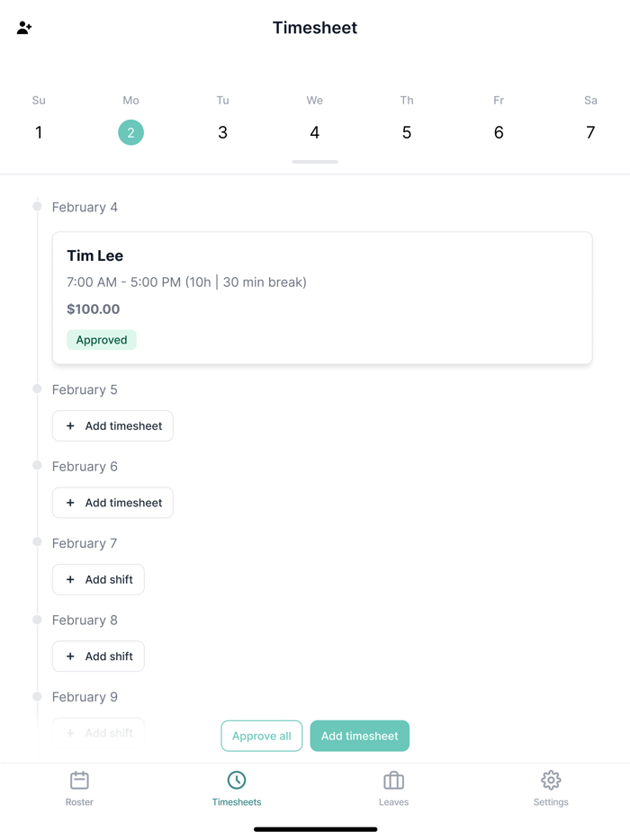
Task: Select Thursday the 5th in the week strip
Action: [x=407, y=132]
